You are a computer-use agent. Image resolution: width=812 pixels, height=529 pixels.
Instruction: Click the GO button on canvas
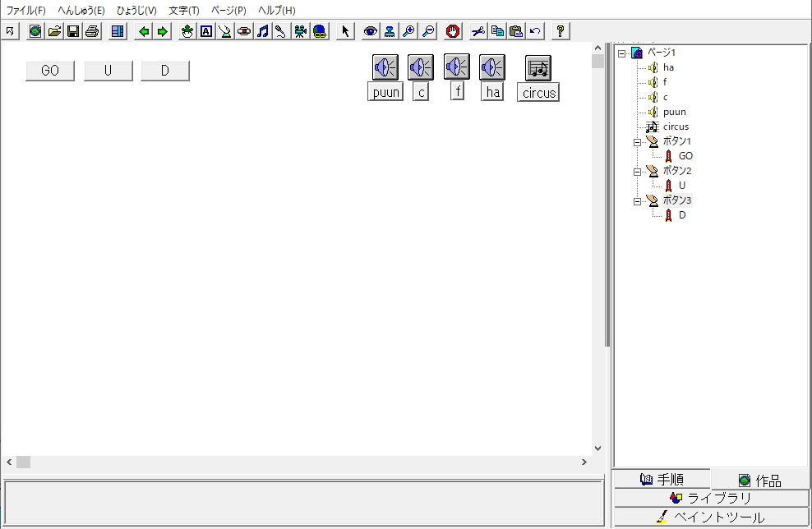[x=50, y=71]
